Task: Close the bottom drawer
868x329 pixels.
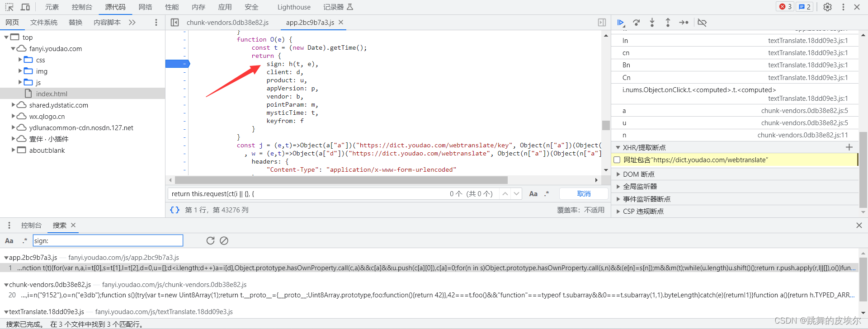Action: click(859, 225)
